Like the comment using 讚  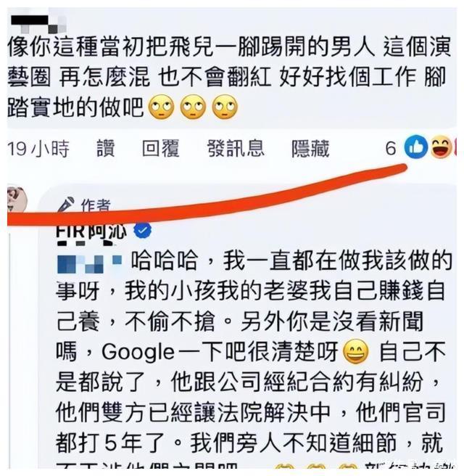point(106,148)
